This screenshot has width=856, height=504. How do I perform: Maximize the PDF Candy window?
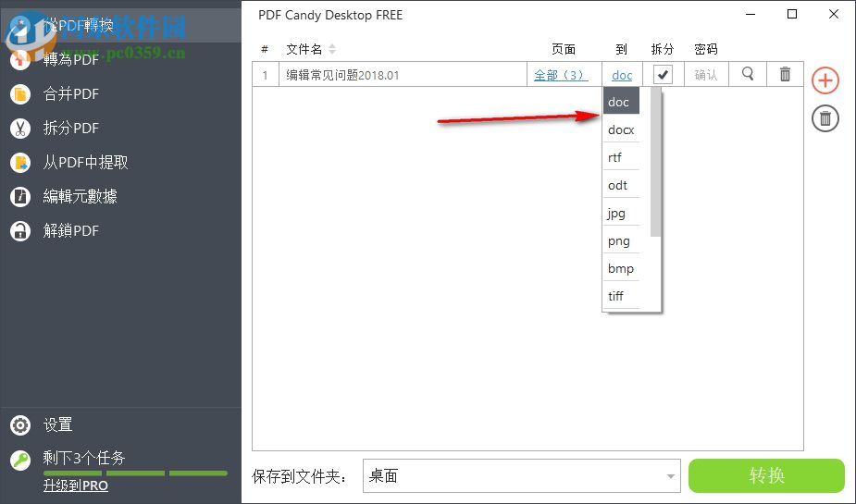coord(792,14)
